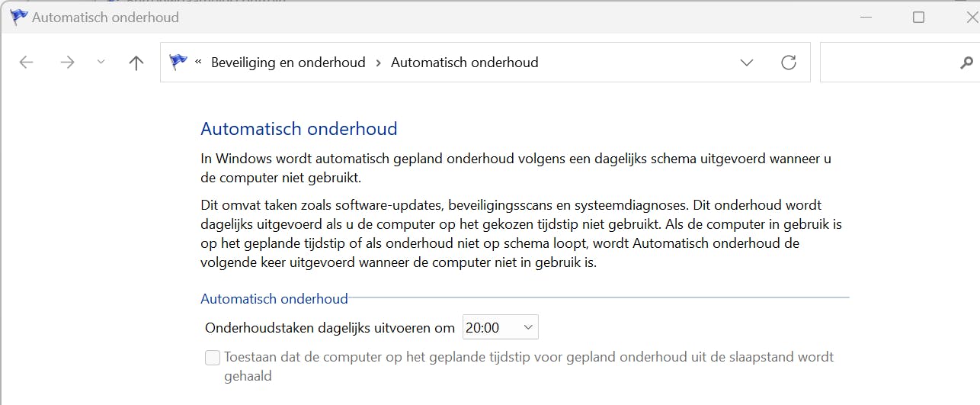Refresh the Automatisch onderhoud page

[x=789, y=63]
